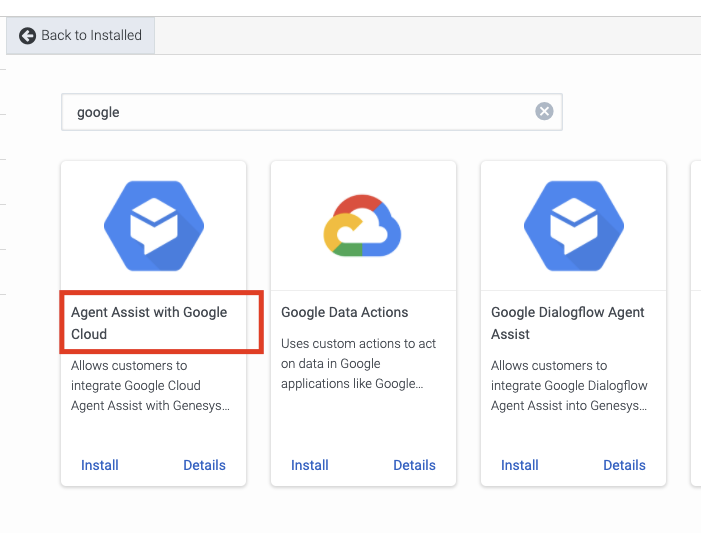Screen dimensions: 701x533
Task: Click the Agent Assist with Google Cloud logo
Action: coord(154,226)
